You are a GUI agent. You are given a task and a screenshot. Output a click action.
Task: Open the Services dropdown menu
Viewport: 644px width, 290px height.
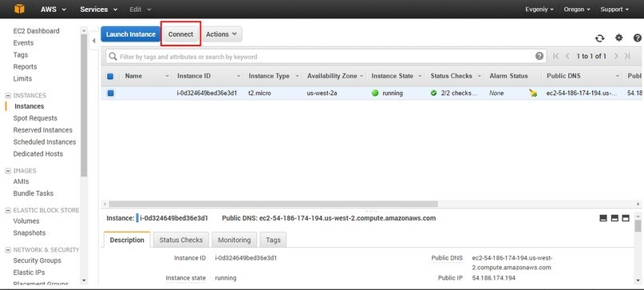[x=99, y=9]
